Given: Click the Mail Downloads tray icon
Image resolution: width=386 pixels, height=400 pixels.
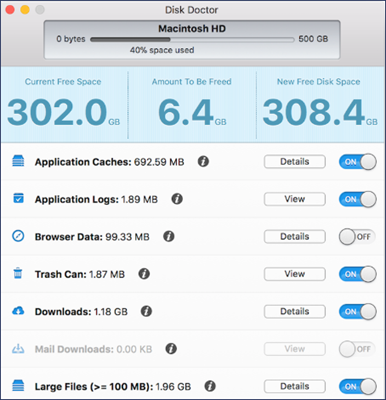Looking at the screenshot, I should (18, 349).
